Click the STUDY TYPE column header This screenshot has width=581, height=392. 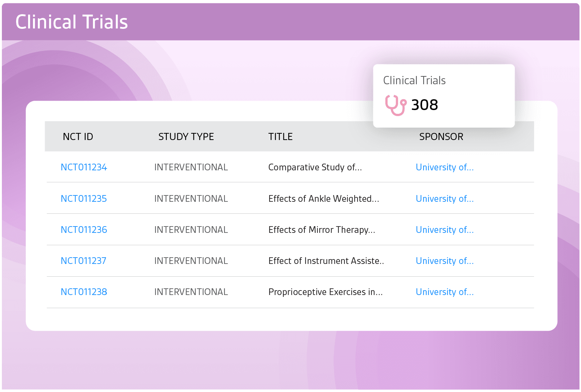pyautogui.click(x=186, y=137)
